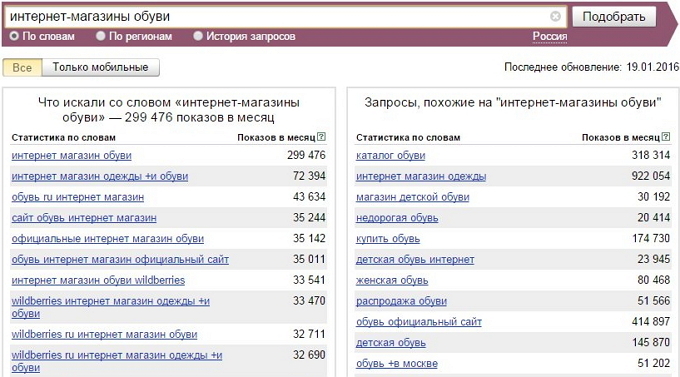Switch to the 'Все' tab
Image resolution: width=680 pixels, height=377 pixels.
[x=22, y=68]
